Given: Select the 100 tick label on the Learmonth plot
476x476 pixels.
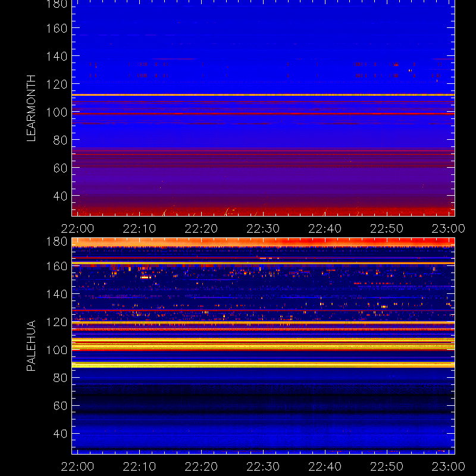Looking at the screenshot, I should tap(57, 112).
